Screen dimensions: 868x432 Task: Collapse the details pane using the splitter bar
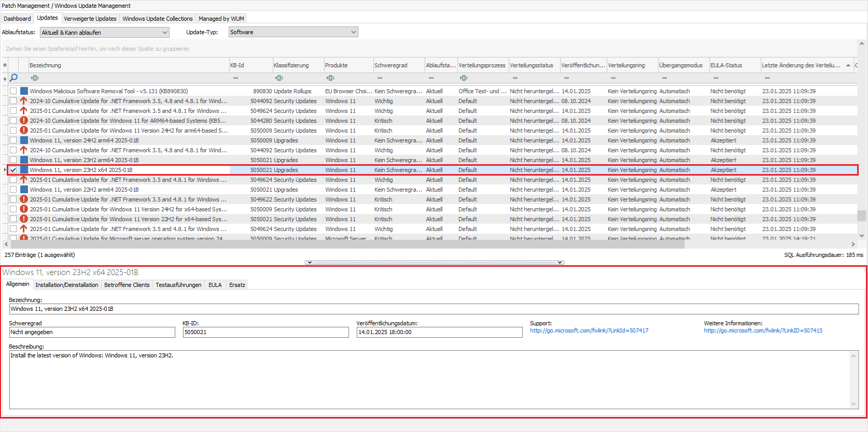434,263
